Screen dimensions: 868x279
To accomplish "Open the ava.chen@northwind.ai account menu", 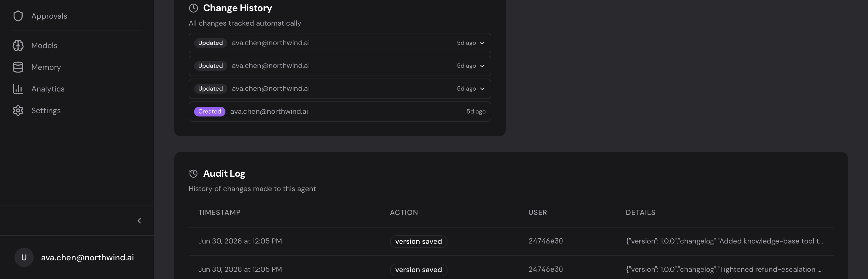I will 77,257.
